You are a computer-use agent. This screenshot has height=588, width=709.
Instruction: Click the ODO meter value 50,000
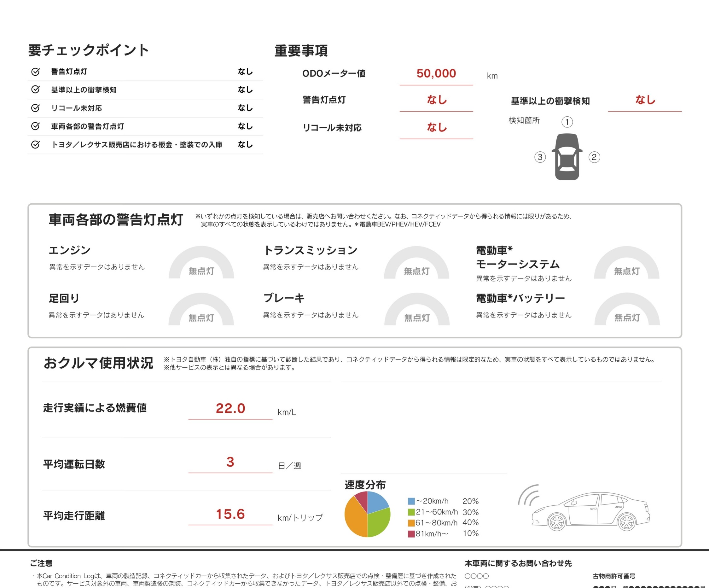[x=436, y=73]
